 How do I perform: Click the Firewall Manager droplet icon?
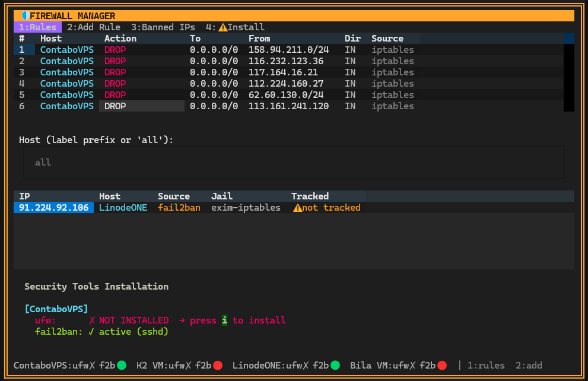[x=24, y=15]
